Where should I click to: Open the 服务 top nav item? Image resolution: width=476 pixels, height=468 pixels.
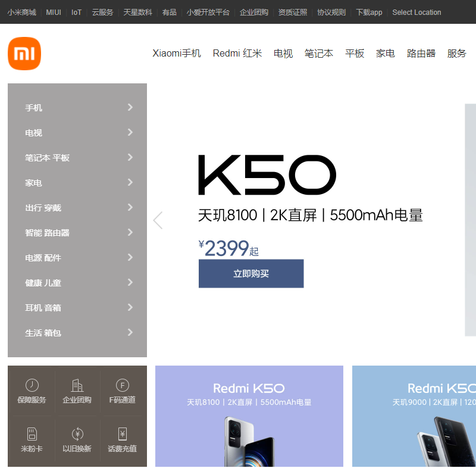click(x=456, y=54)
